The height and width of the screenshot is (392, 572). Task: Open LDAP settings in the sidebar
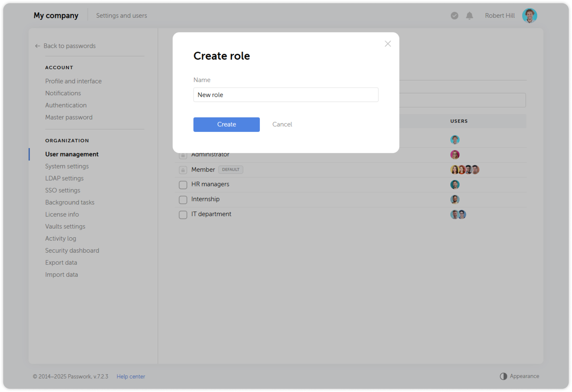point(64,178)
